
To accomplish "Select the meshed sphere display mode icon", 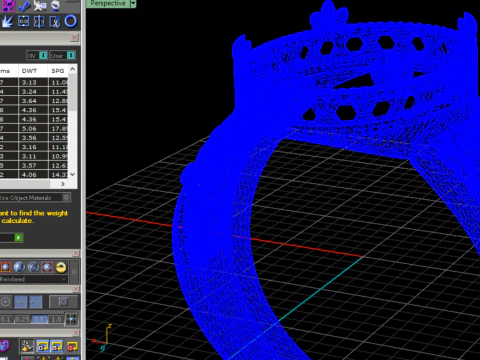I will (33, 267).
